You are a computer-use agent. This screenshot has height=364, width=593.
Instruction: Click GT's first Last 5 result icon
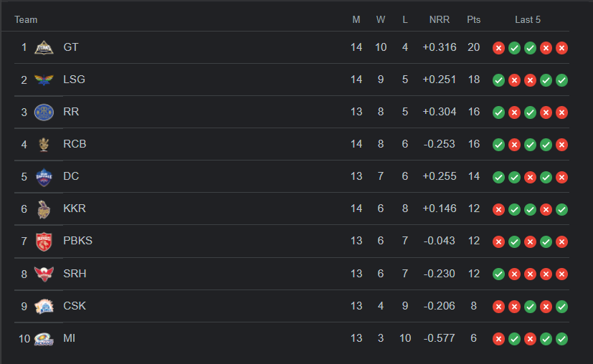pos(498,48)
